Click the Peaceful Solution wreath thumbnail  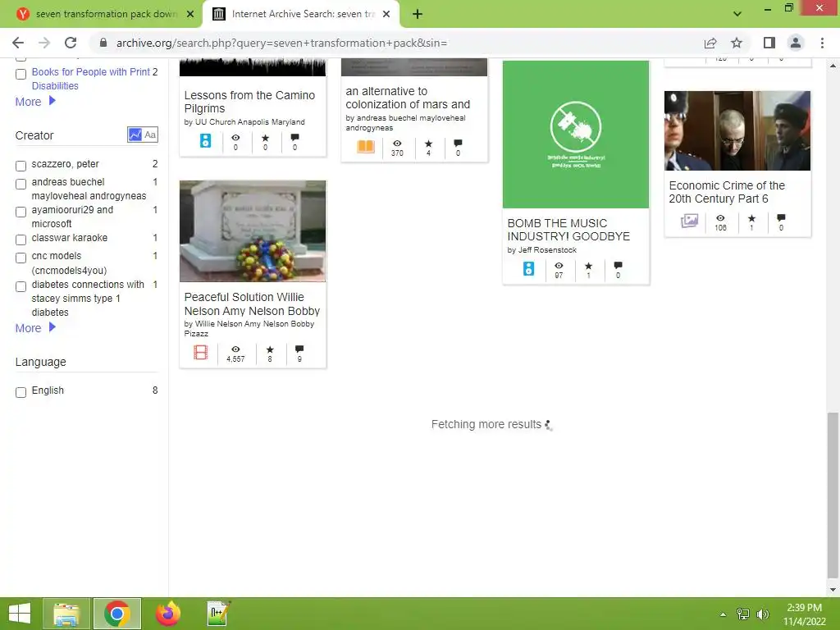click(x=253, y=231)
